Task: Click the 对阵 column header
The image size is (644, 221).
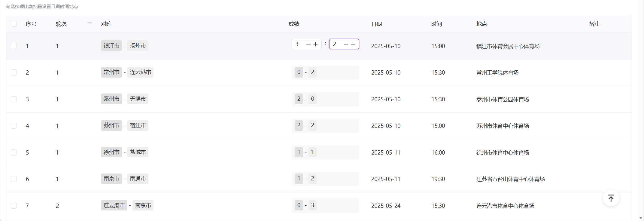Action: click(x=106, y=24)
